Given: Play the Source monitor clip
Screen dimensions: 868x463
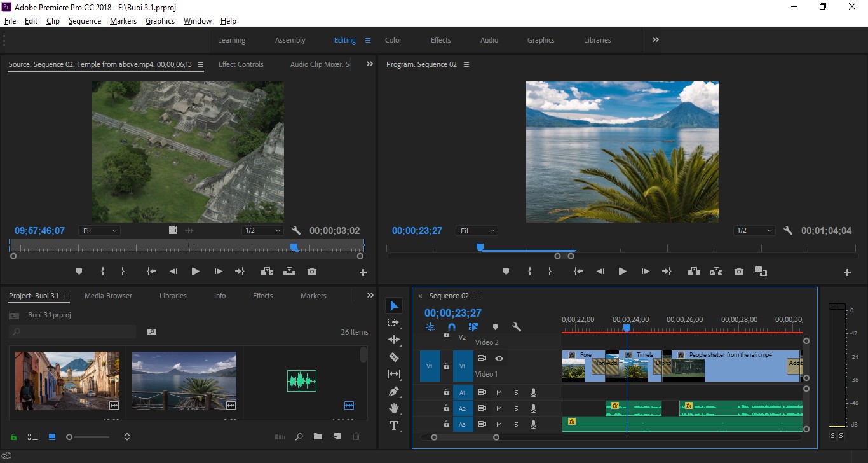Looking at the screenshot, I should [x=196, y=272].
